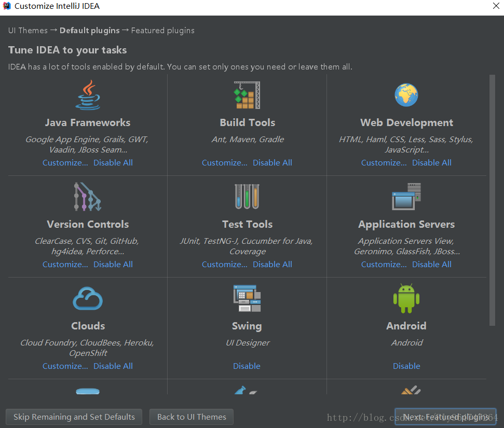Click the Clouds cloud icon
Image resolution: width=504 pixels, height=428 pixels.
click(88, 298)
